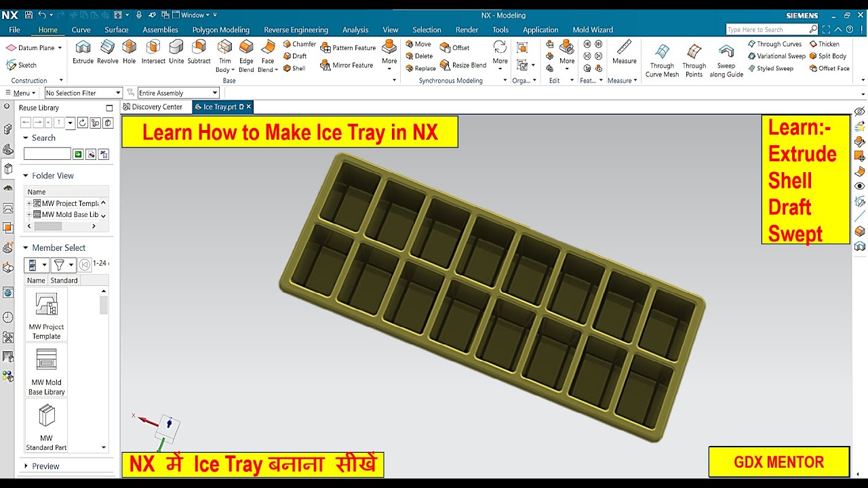Open the Analysis ribbon tab

(355, 30)
